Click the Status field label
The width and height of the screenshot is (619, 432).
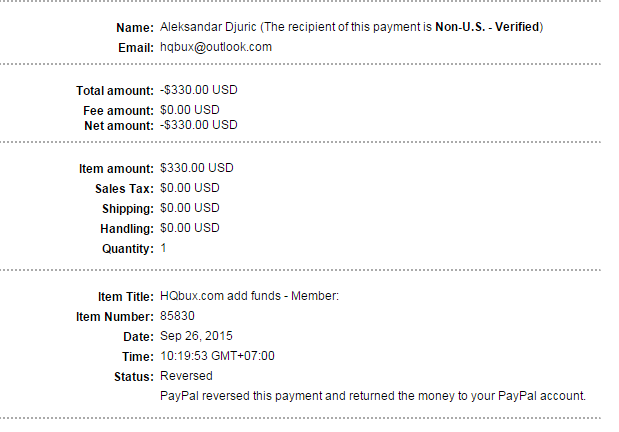click(133, 376)
